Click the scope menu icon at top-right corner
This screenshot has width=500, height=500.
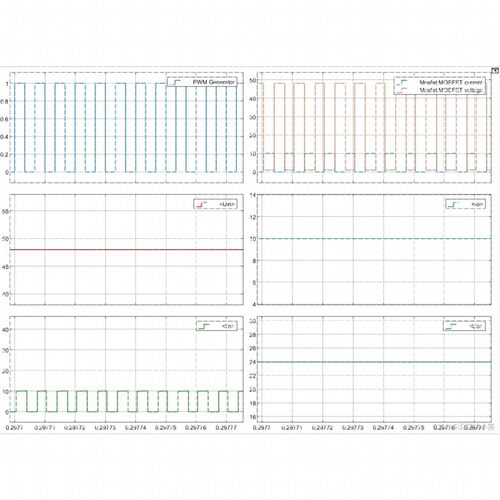495,71
